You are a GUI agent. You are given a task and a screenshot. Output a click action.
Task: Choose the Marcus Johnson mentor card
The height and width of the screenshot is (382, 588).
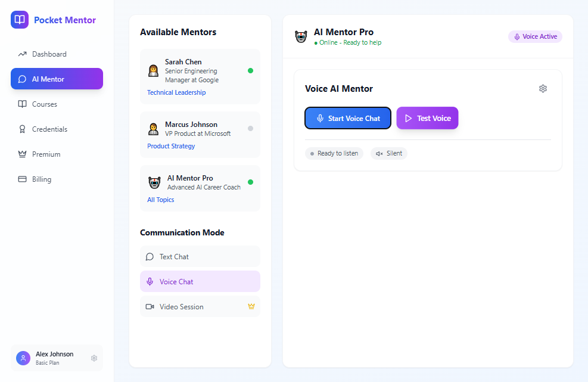click(x=200, y=135)
